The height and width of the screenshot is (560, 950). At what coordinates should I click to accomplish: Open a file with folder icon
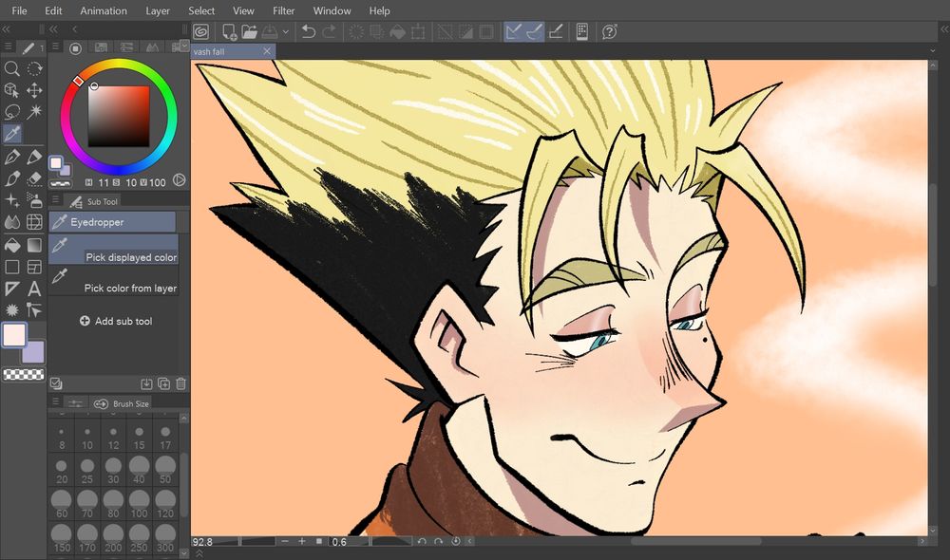pos(249,32)
